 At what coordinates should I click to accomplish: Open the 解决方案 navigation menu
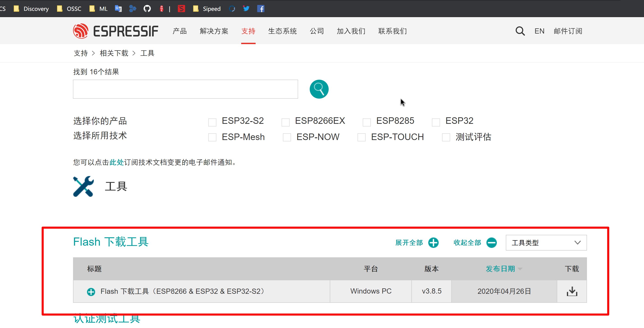(214, 31)
